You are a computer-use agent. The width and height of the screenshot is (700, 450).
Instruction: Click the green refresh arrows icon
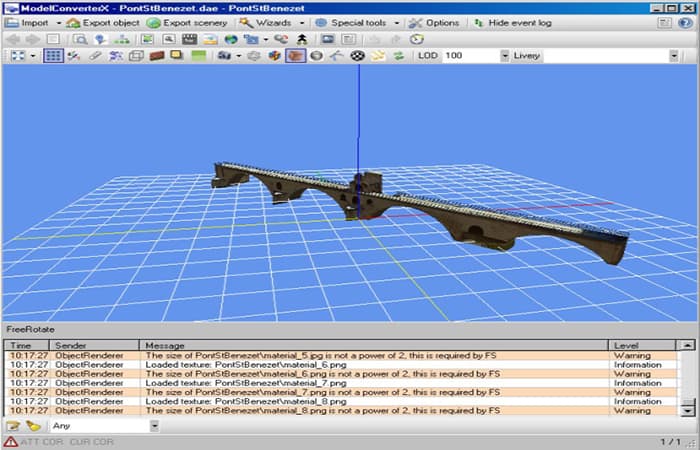(399, 56)
